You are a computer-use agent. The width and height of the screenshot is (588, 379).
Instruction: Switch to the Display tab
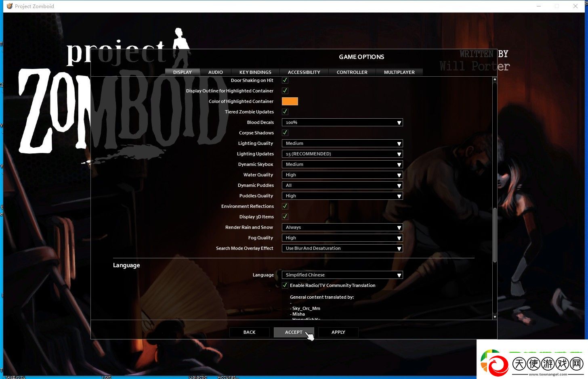(183, 72)
